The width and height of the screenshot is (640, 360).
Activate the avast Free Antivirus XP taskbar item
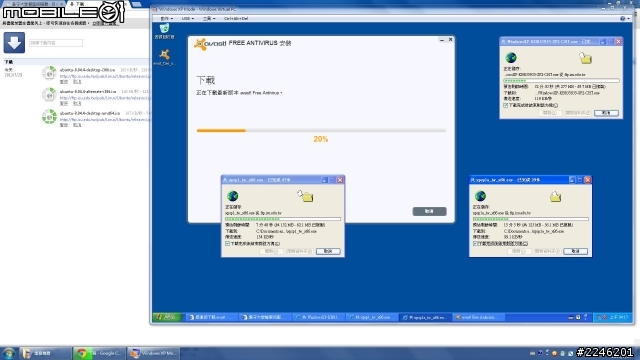pyautogui.click(x=478, y=317)
